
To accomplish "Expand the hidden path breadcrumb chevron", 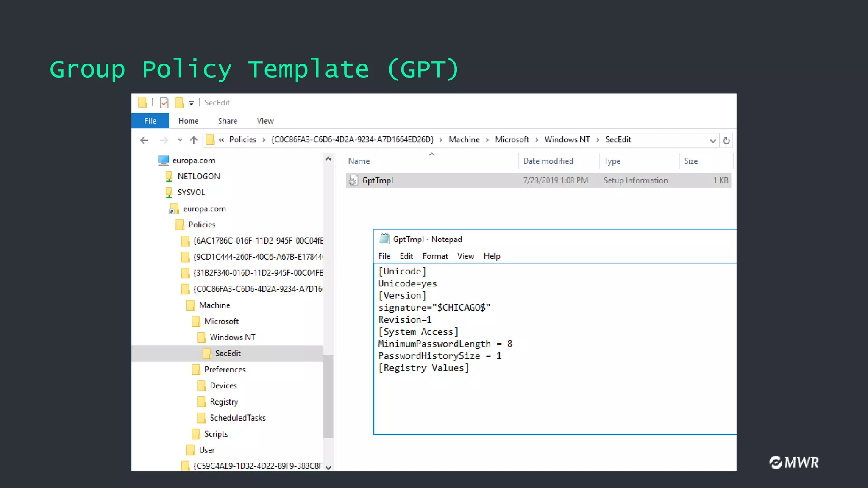I will [221, 140].
